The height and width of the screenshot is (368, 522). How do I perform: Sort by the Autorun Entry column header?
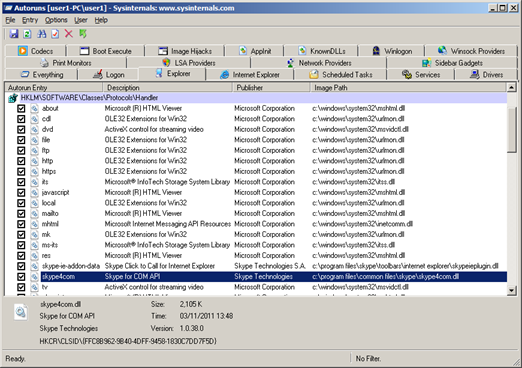54,88
